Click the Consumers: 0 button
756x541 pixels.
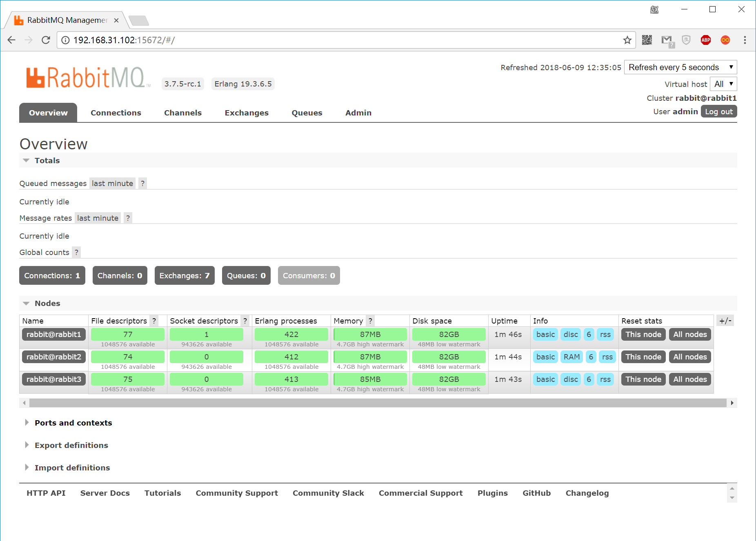tap(309, 275)
